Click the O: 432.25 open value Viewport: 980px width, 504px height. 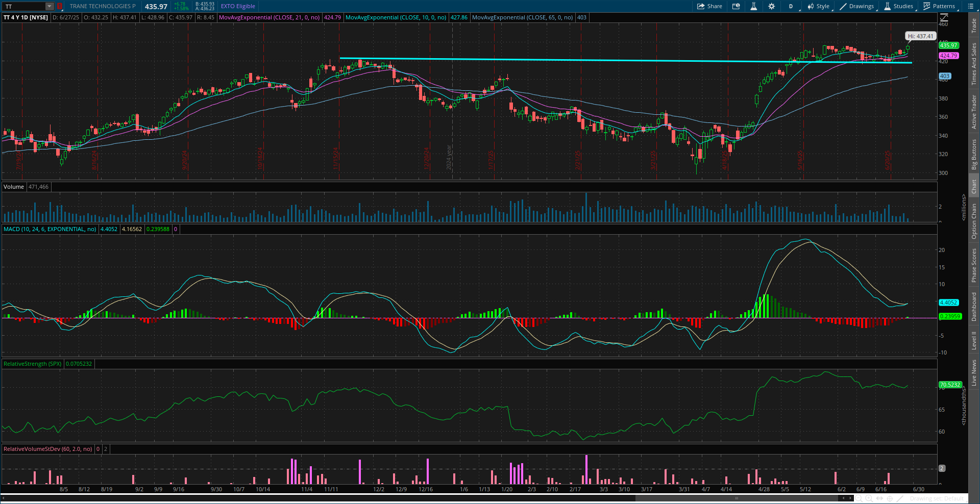pyautogui.click(x=96, y=17)
